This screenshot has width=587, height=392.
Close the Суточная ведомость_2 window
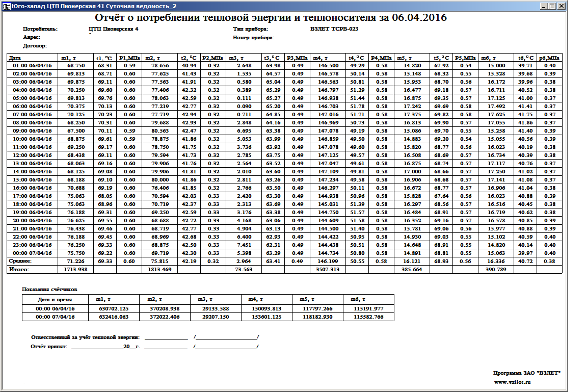point(562,6)
